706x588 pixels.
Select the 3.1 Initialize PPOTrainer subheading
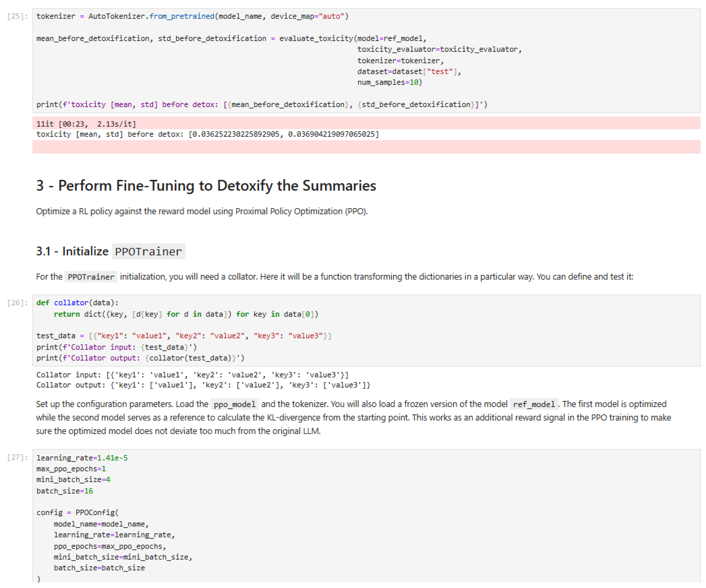pyautogui.click(x=110, y=251)
